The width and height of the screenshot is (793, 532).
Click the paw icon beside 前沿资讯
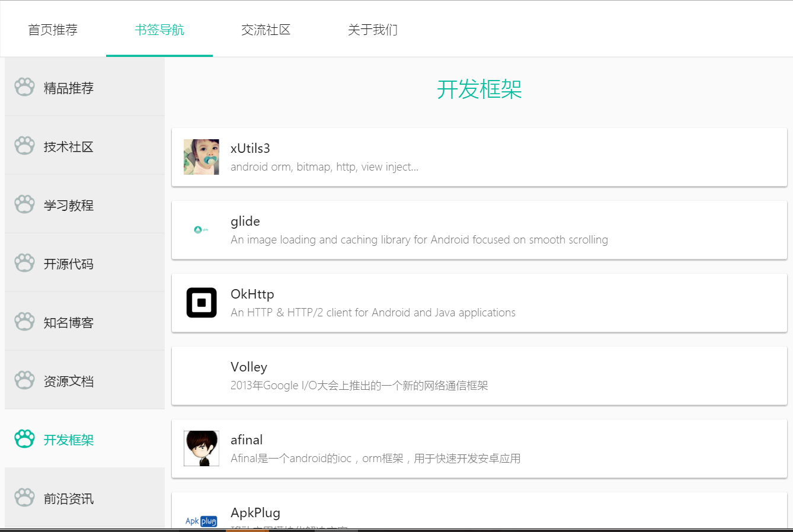pyautogui.click(x=24, y=498)
